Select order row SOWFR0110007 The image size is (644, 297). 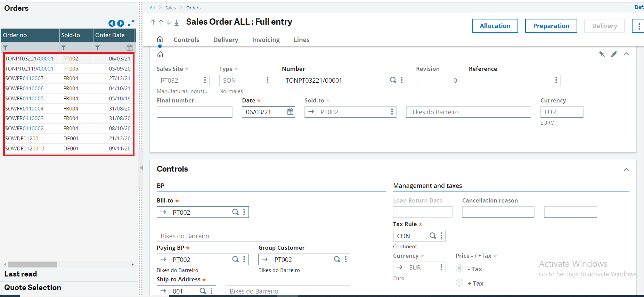[x=68, y=79]
